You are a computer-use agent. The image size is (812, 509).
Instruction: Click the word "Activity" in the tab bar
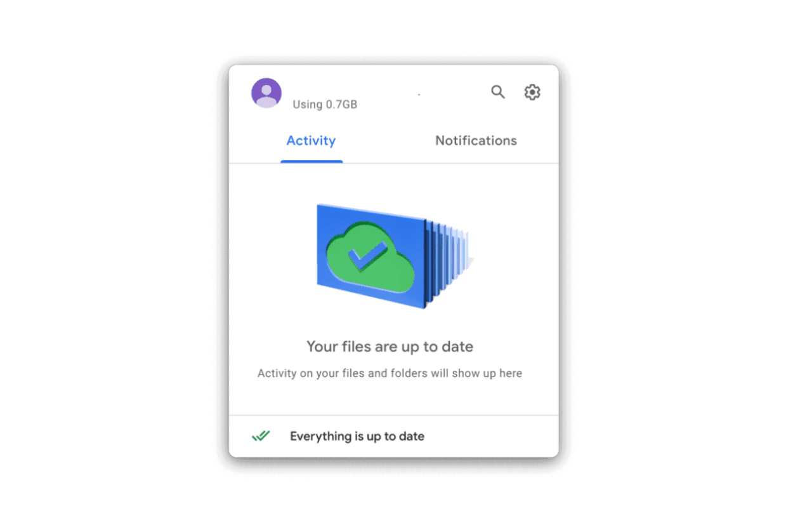click(x=311, y=141)
